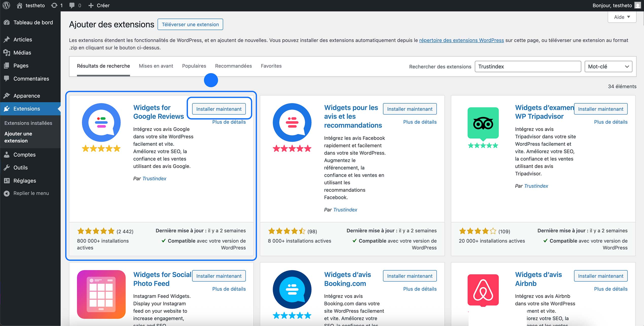The width and height of the screenshot is (644, 326).
Task: Open the WordPress logo menu
Action: point(6,5)
